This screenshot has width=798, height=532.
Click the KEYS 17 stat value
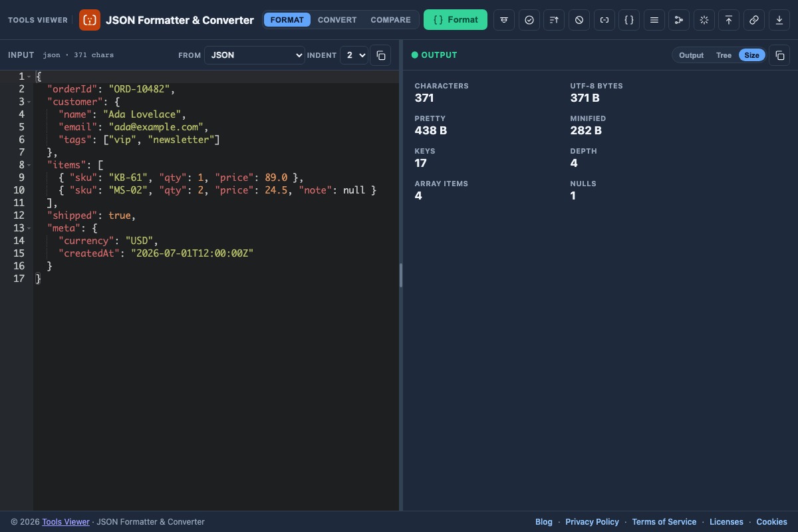click(x=420, y=163)
